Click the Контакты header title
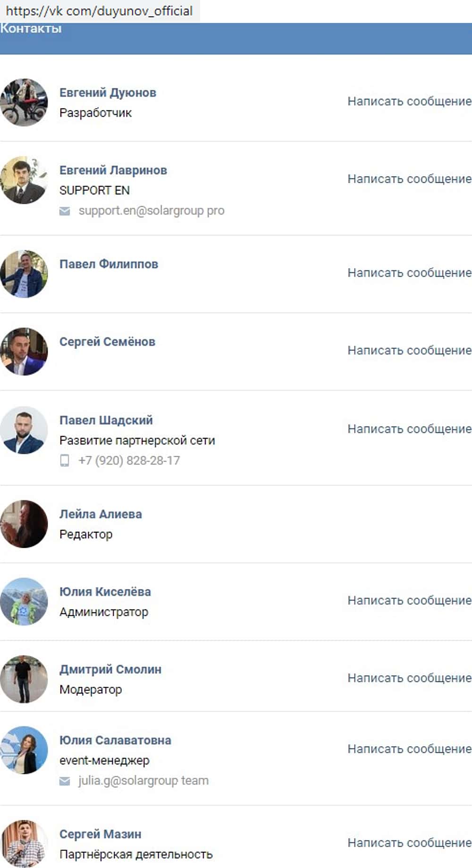The image size is (472, 868). pyautogui.click(x=31, y=28)
